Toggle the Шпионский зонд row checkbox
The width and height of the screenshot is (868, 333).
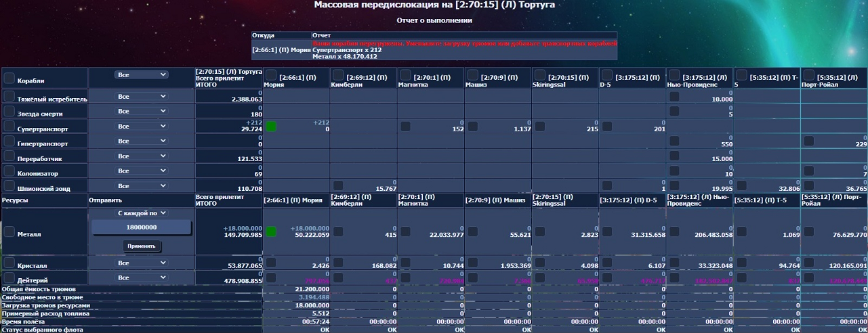click(9, 185)
